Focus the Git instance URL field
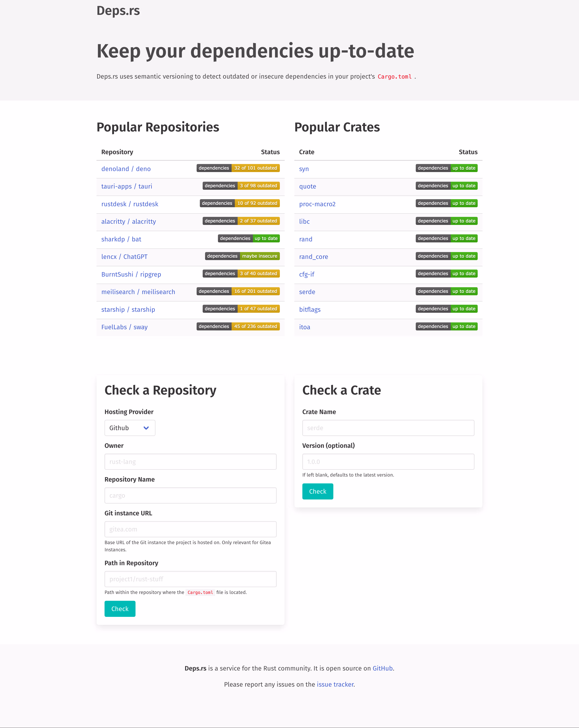Image resolution: width=579 pixels, height=728 pixels. [191, 529]
